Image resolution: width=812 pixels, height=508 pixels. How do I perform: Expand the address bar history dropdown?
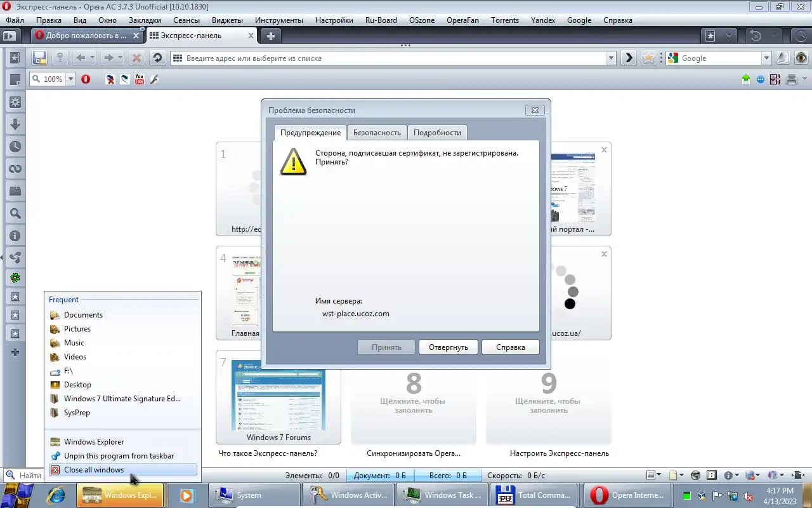tap(612, 58)
